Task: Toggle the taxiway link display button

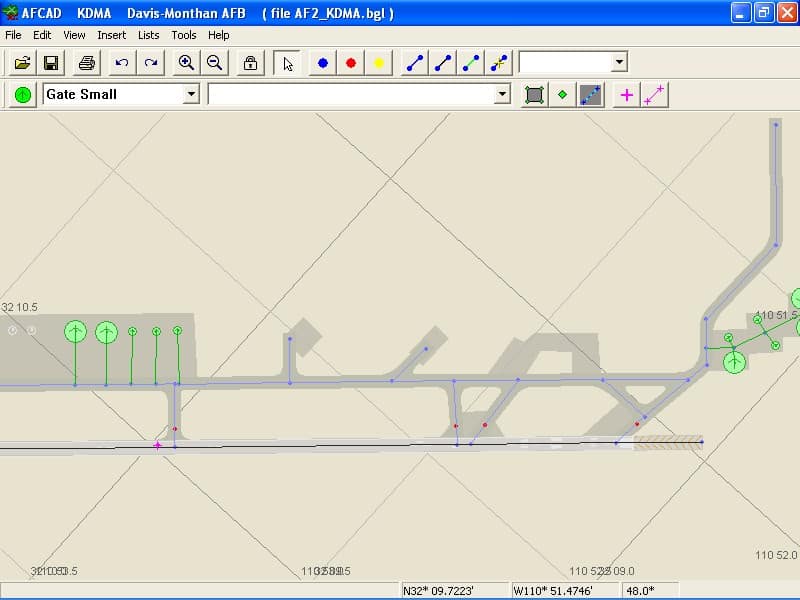Action: (x=591, y=95)
